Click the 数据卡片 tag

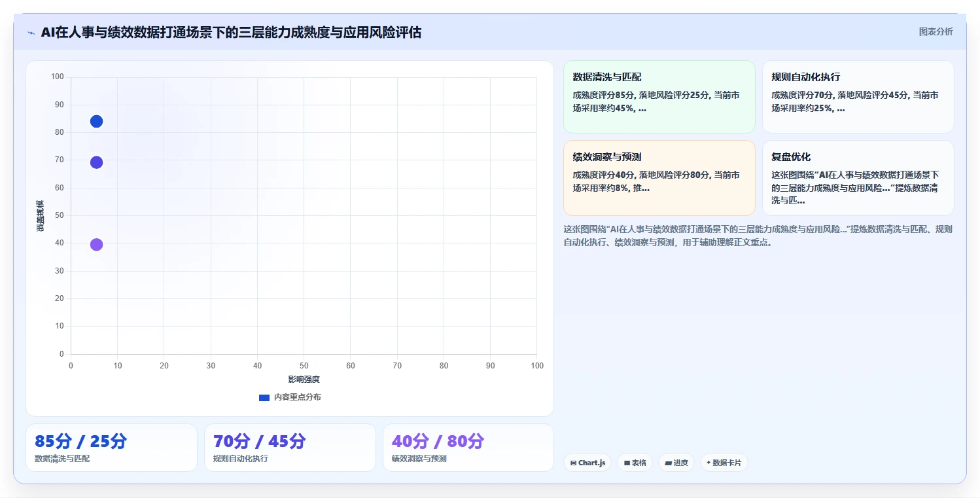[724, 463]
